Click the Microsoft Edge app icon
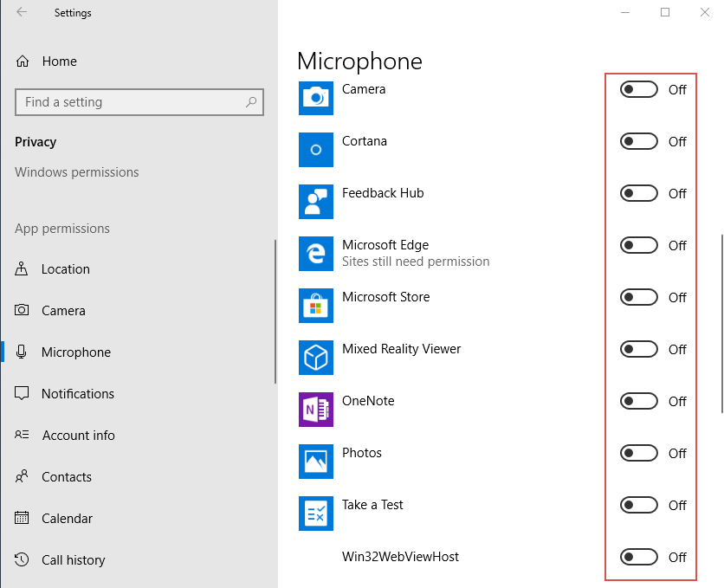Viewport: 724px width, 588px height. (x=316, y=254)
